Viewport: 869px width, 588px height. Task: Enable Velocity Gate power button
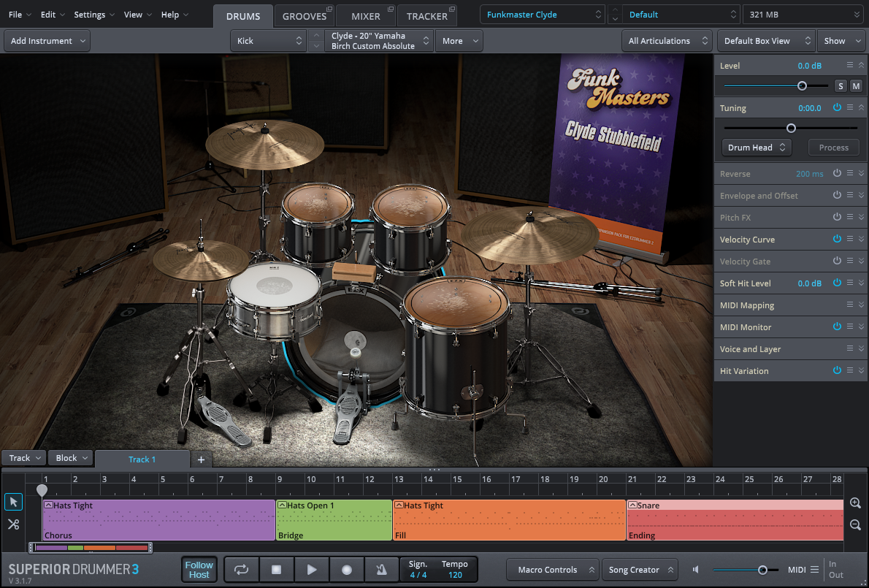click(x=837, y=261)
